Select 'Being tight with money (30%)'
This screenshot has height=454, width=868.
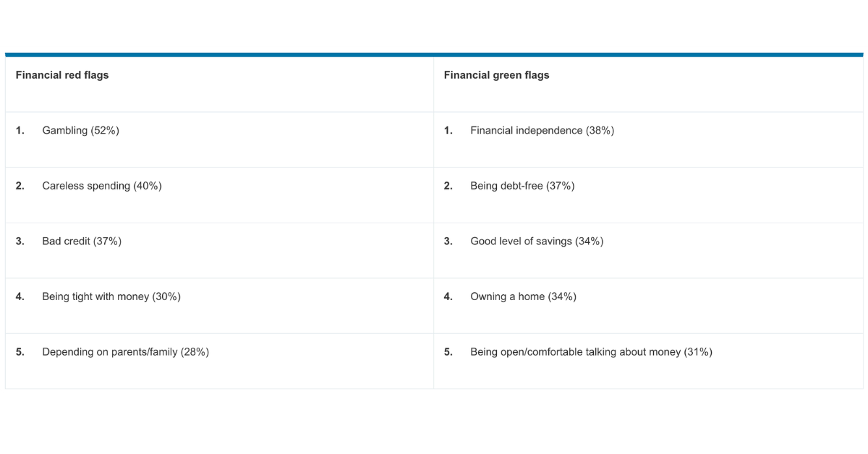(x=111, y=296)
